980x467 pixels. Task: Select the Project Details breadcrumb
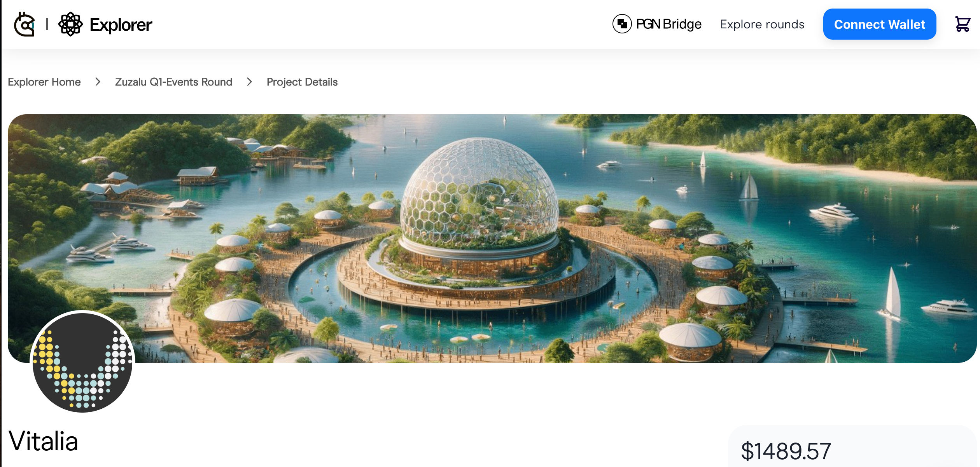coord(302,82)
